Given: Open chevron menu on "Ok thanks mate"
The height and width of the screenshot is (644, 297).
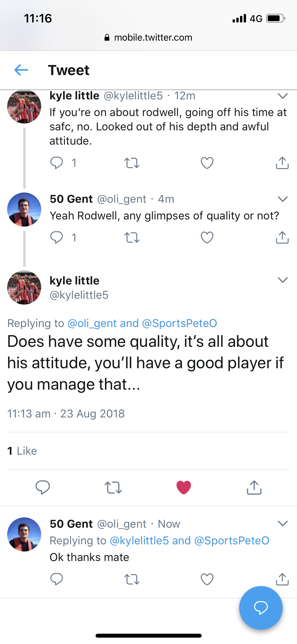Looking at the screenshot, I should tap(282, 523).
